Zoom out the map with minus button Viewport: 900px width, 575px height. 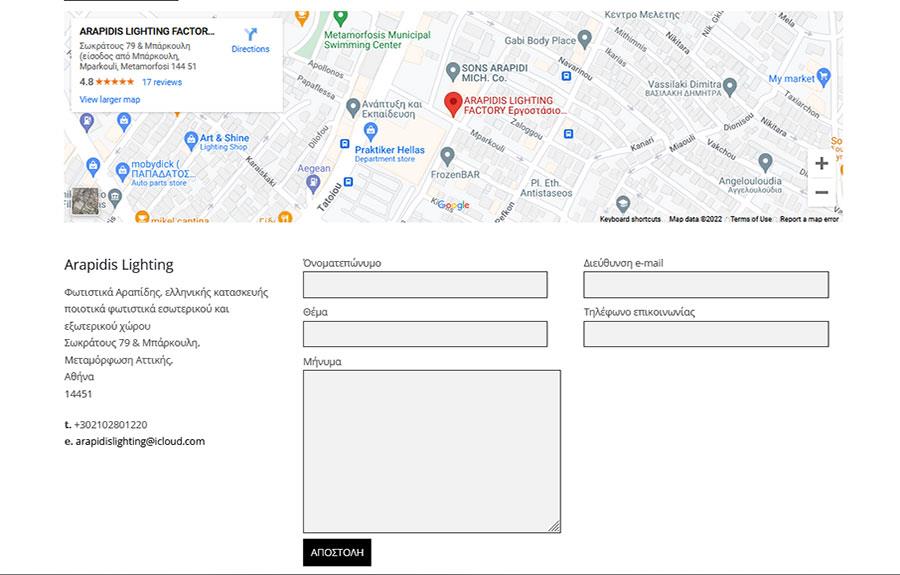[x=821, y=192]
